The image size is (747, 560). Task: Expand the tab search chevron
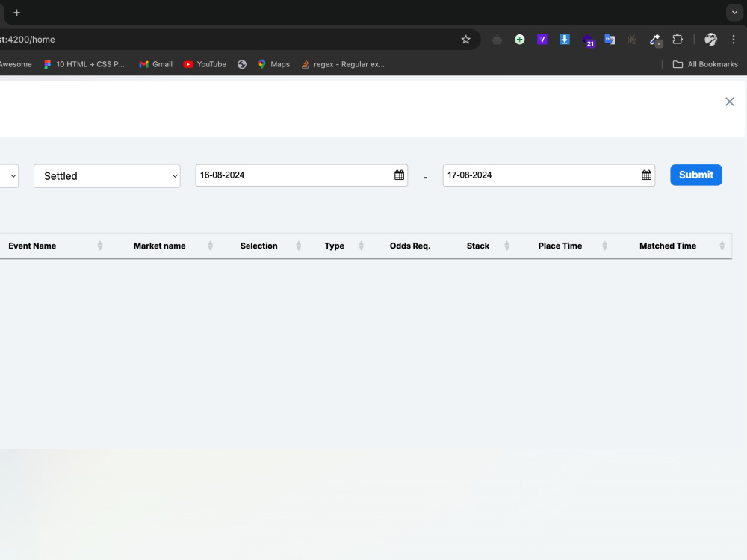pos(734,13)
